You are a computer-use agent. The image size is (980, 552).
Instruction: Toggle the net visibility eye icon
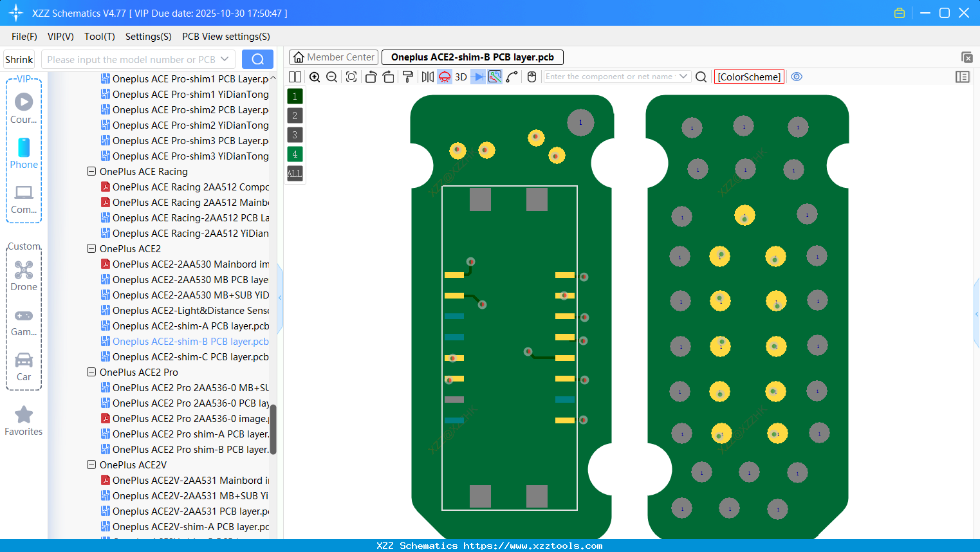click(797, 77)
